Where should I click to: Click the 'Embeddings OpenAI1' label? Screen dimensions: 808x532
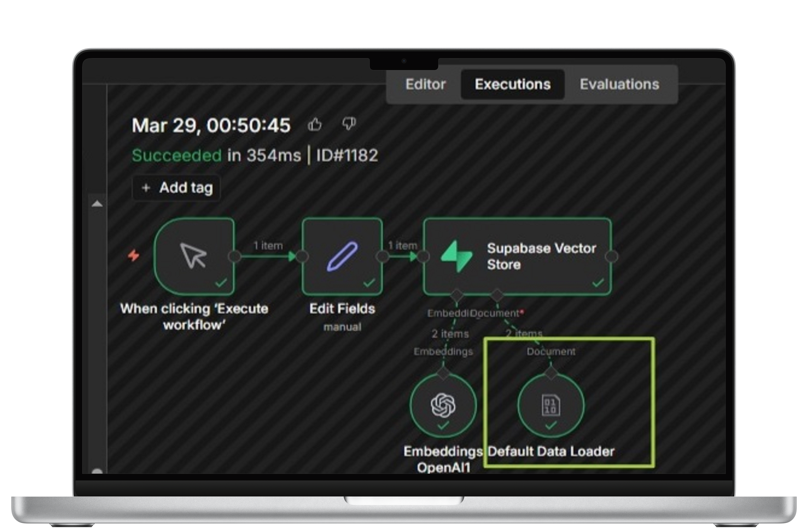coord(443,459)
